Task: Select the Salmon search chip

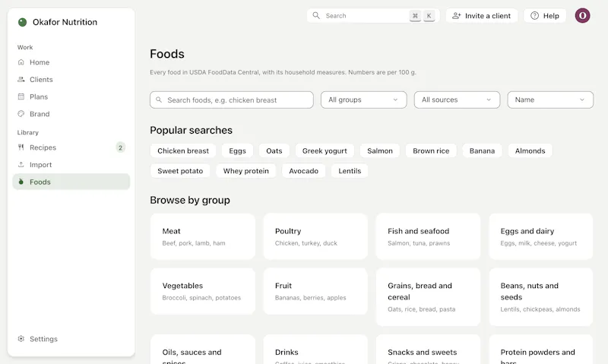Action: [x=380, y=150]
